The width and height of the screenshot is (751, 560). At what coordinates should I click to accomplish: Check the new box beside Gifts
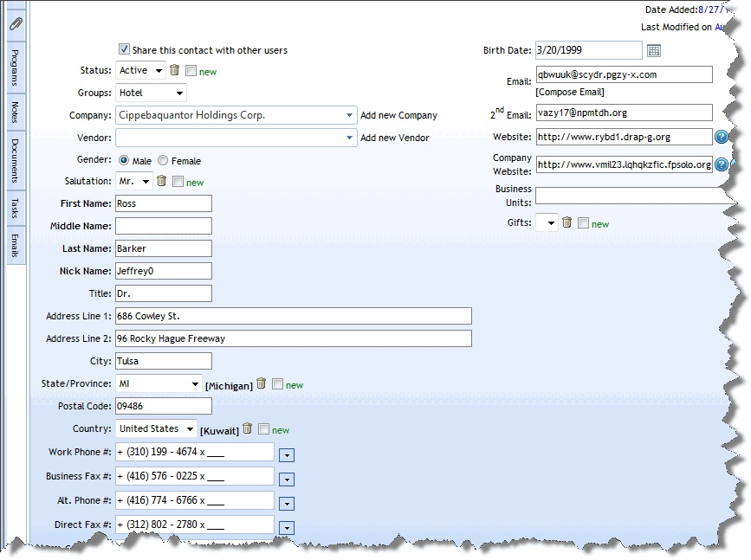[x=583, y=222]
